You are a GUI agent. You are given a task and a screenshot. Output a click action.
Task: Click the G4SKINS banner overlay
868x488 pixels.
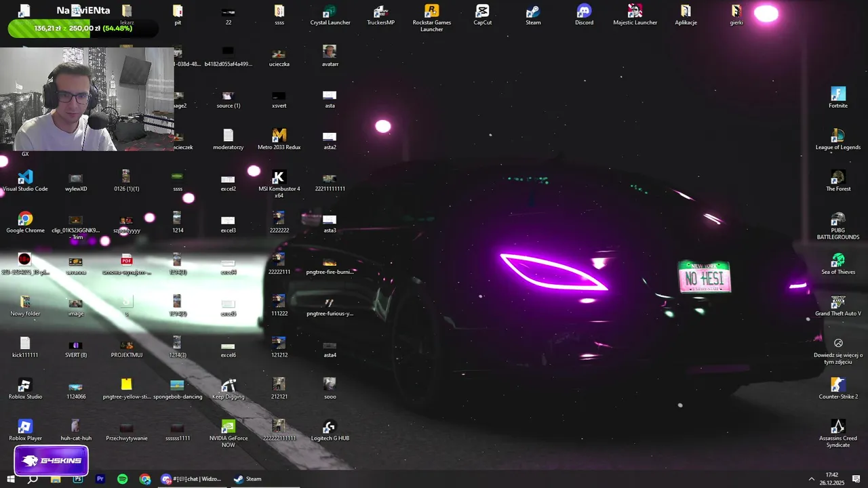pos(52,460)
